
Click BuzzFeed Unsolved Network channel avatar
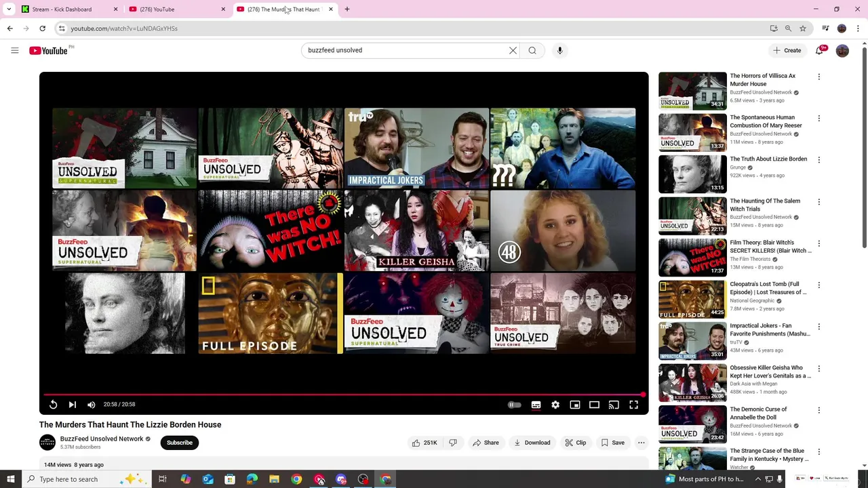(x=47, y=443)
